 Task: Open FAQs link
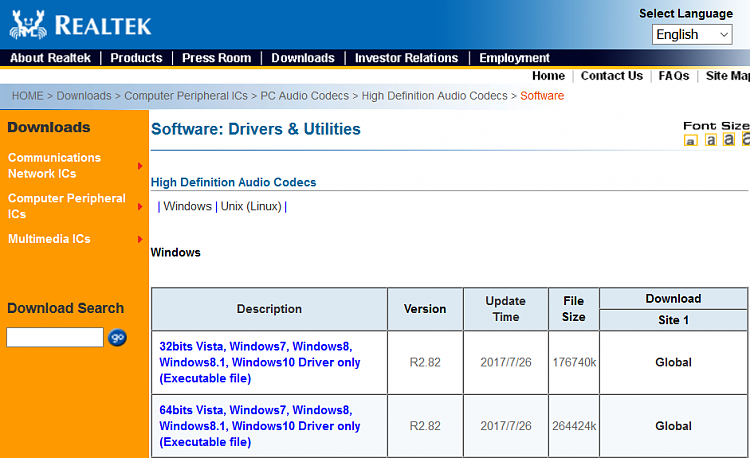point(673,76)
